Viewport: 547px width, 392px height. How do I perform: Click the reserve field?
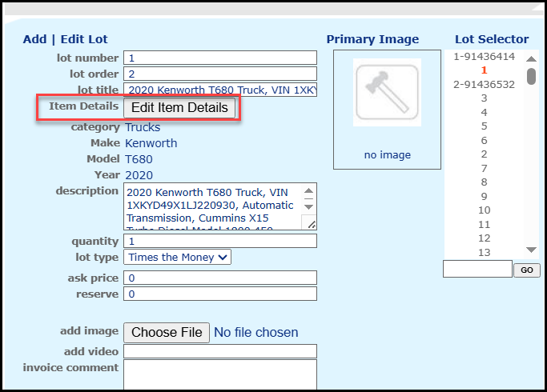pyautogui.click(x=220, y=294)
